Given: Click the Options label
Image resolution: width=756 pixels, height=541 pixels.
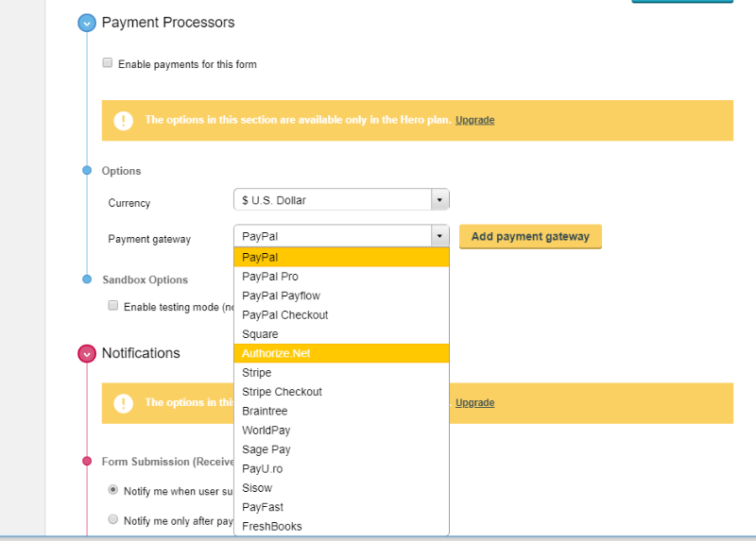Looking at the screenshot, I should click(x=122, y=171).
